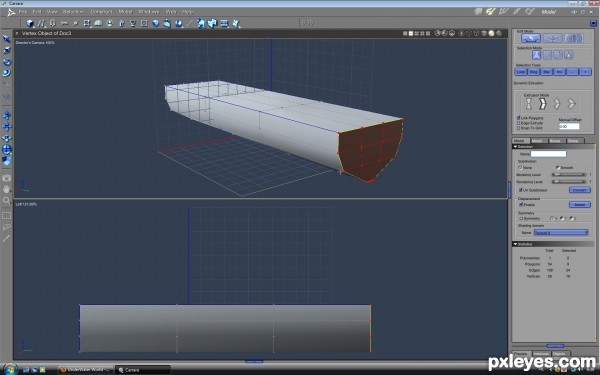Choose the second Extrusion Mode shape
Viewport: 600px width, 375px height.
[x=543, y=104]
